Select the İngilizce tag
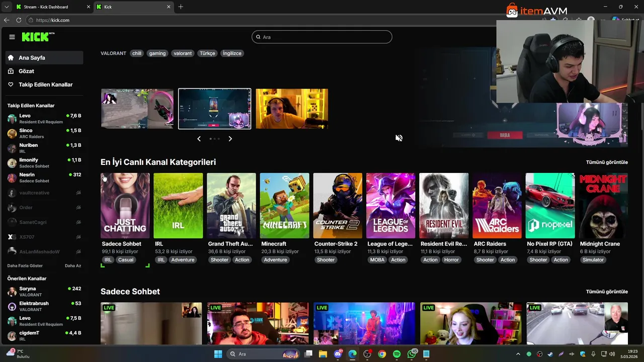The image size is (644, 362). coord(232,53)
